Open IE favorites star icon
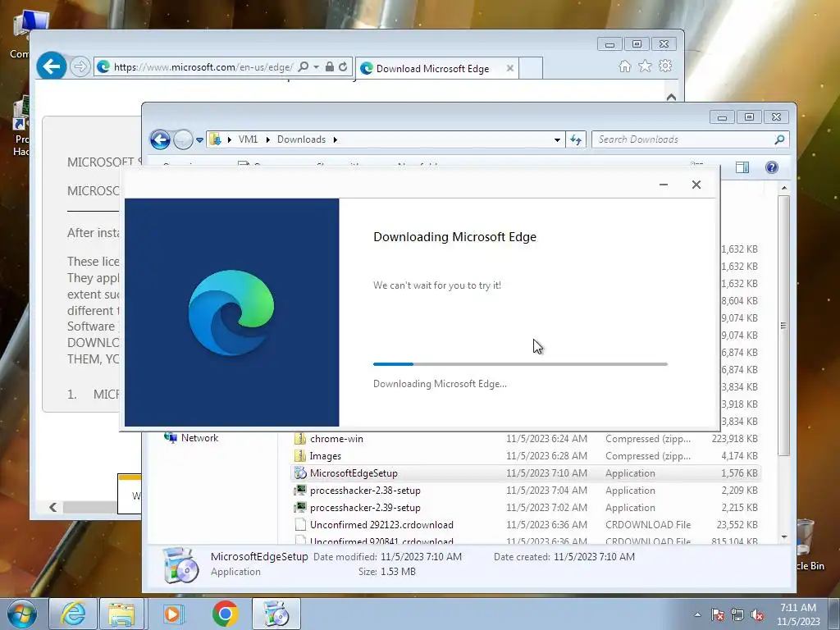Screen dimensions: 840x630 (645, 66)
